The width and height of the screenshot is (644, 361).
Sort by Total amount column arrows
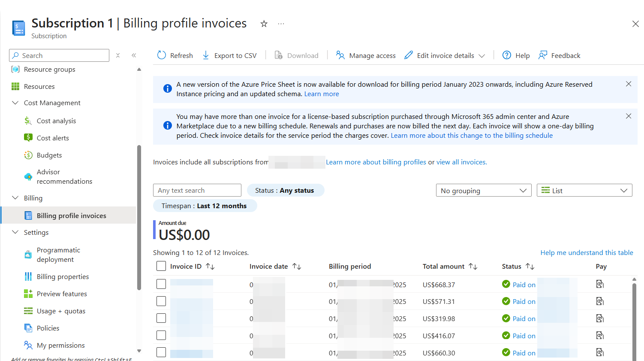[x=473, y=266]
